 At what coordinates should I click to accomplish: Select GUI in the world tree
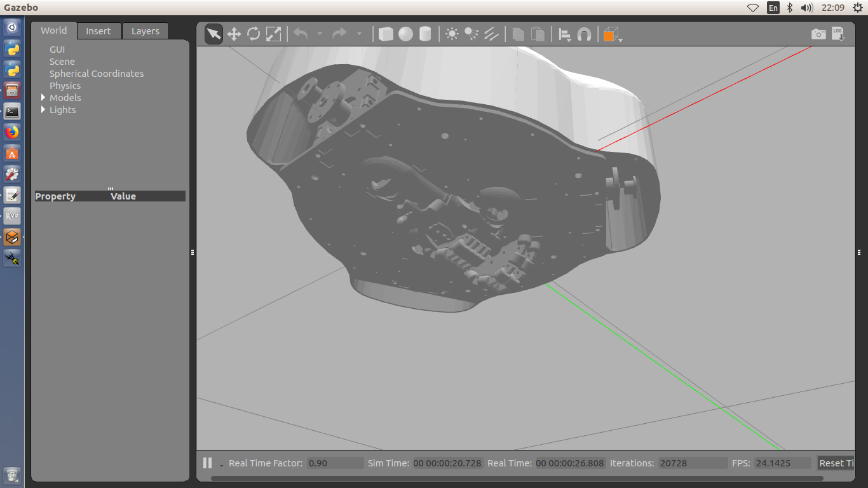click(57, 50)
